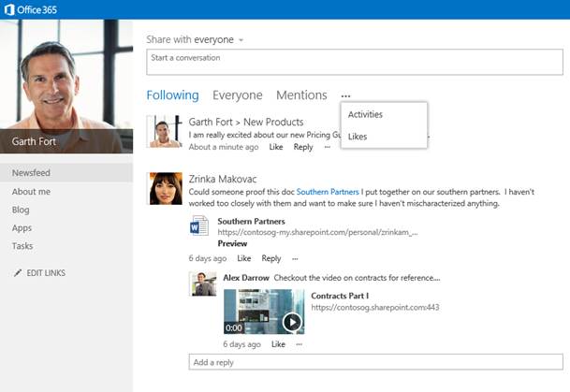Open Tasks in the sidebar
Image resolution: width=570 pixels, height=392 pixels.
(x=22, y=246)
